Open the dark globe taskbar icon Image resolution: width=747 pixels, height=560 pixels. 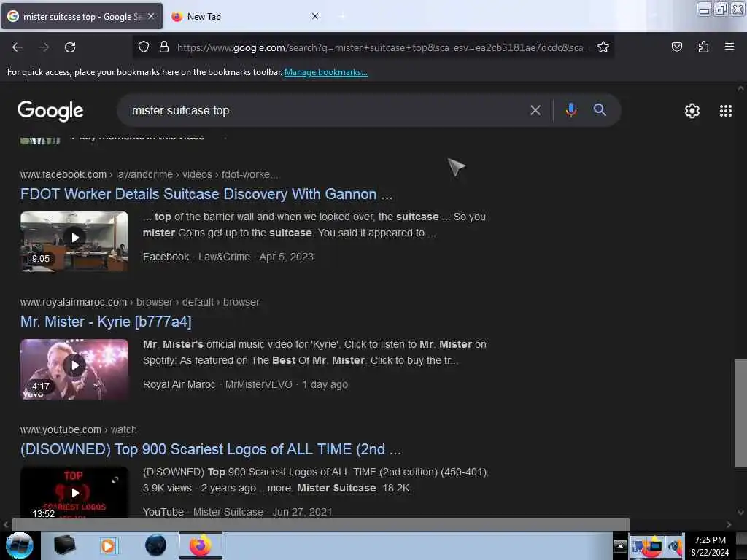(x=155, y=545)
